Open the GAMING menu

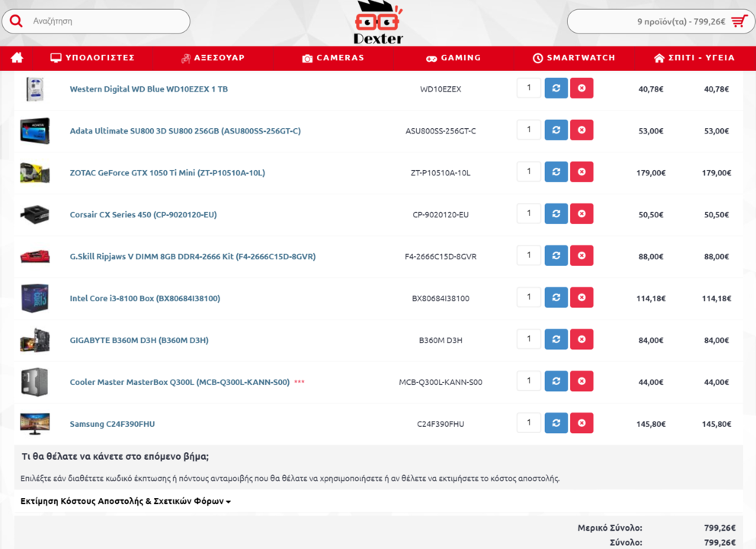pos(453,58)
